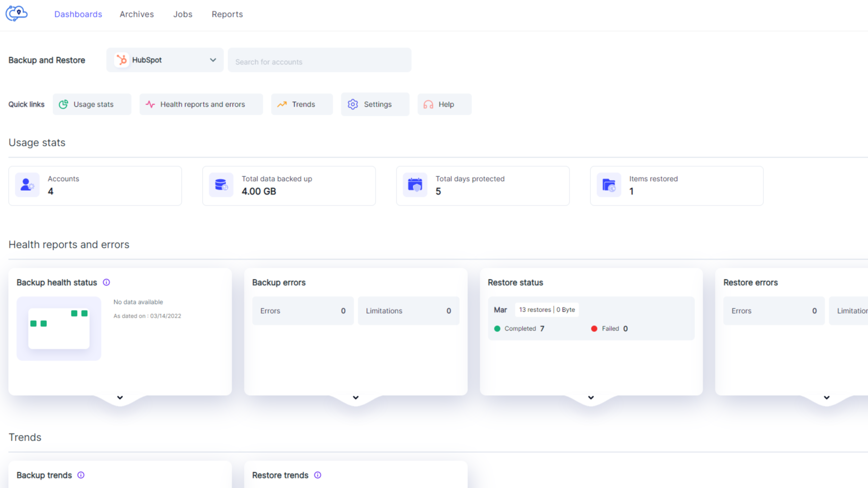Collapse the Backup errors card
This screenshot has height=488, width=868.
coord(356,397)
